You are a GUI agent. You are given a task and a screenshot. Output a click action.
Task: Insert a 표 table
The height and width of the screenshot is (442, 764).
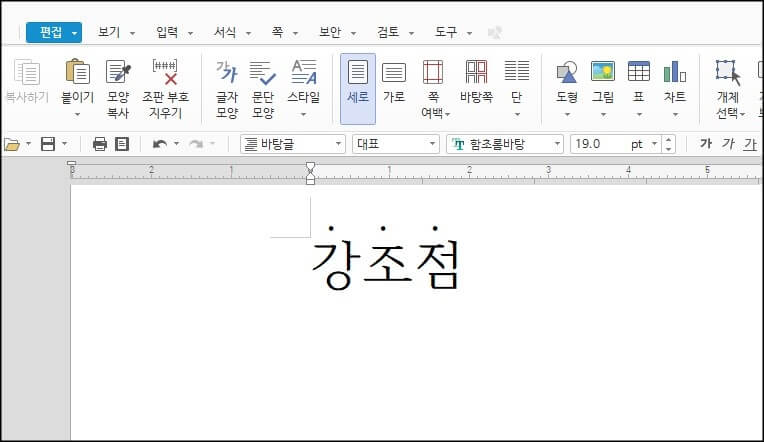(x=639, y=71)
